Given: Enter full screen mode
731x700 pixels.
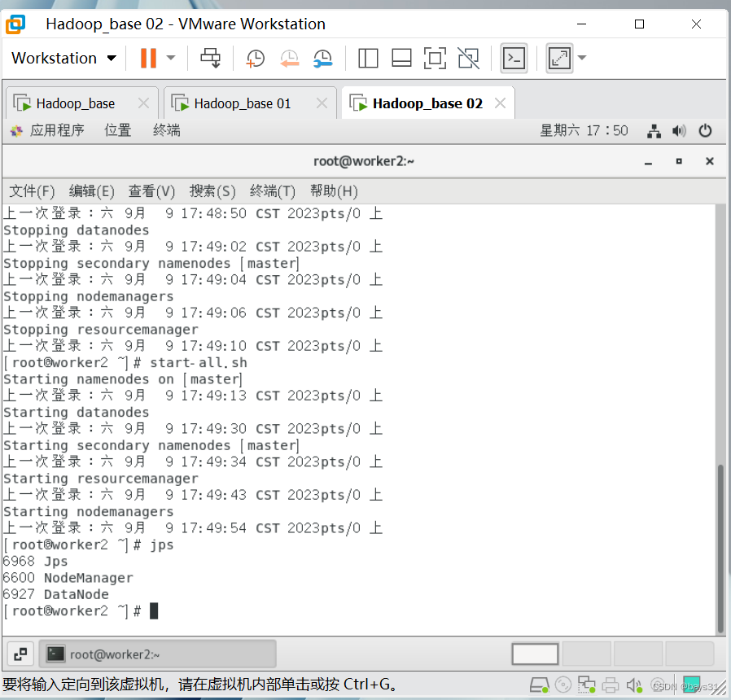Looking at the screenshot, I should pos(435,59).
